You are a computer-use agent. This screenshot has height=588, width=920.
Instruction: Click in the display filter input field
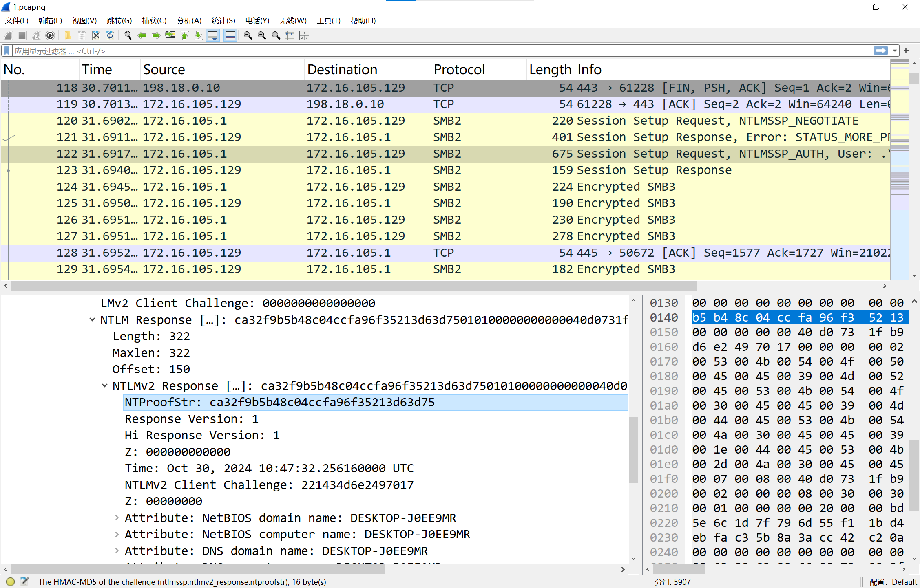[x=442, y=51]
